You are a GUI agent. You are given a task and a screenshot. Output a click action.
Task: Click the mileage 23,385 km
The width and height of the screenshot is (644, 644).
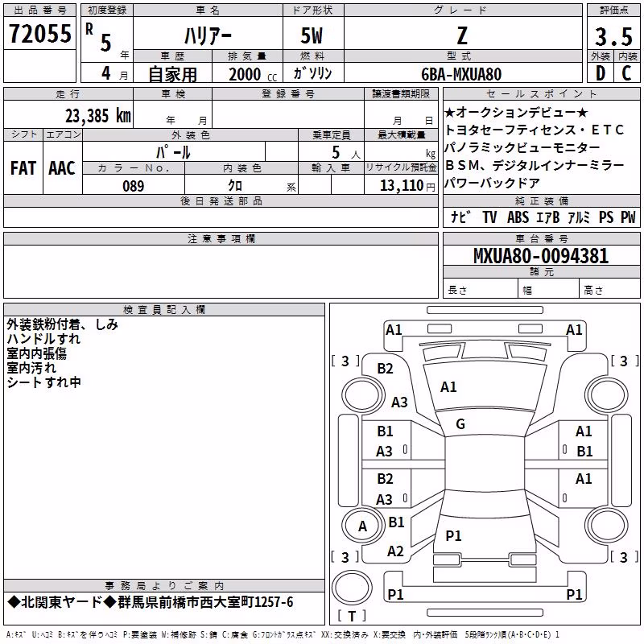click(98, 116)
